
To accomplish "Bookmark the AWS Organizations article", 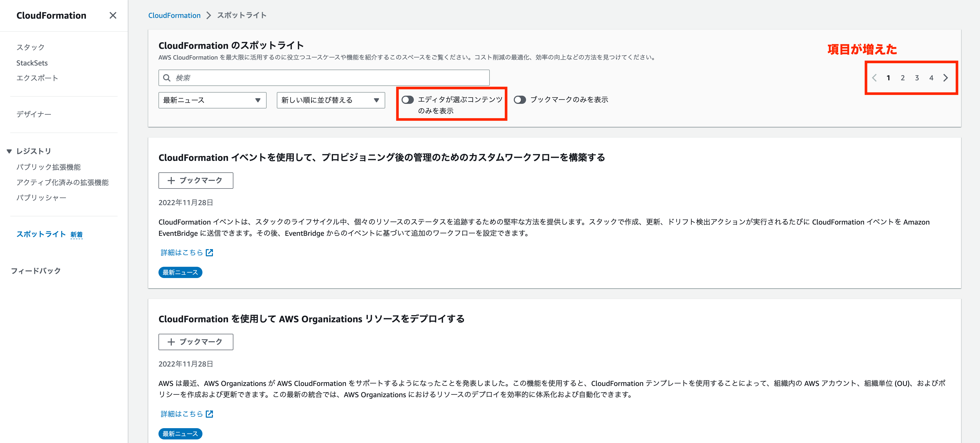I will coord(196,342).
